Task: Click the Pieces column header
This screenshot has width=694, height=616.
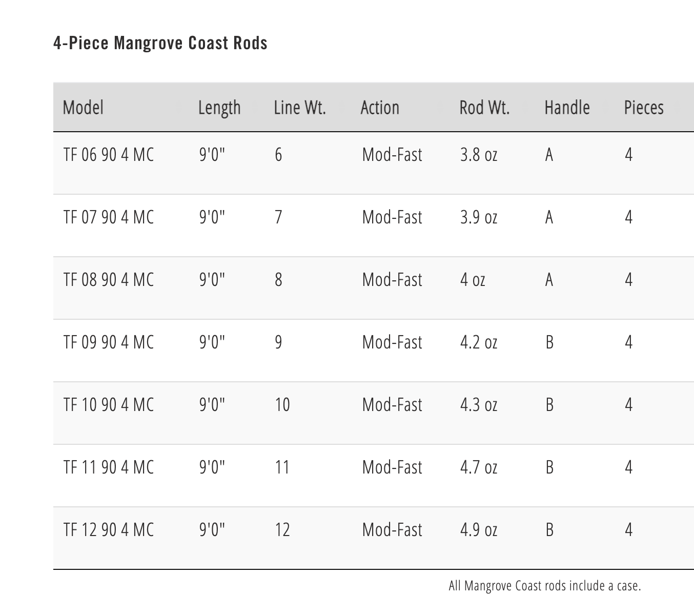Action: (x=644, y=108)
